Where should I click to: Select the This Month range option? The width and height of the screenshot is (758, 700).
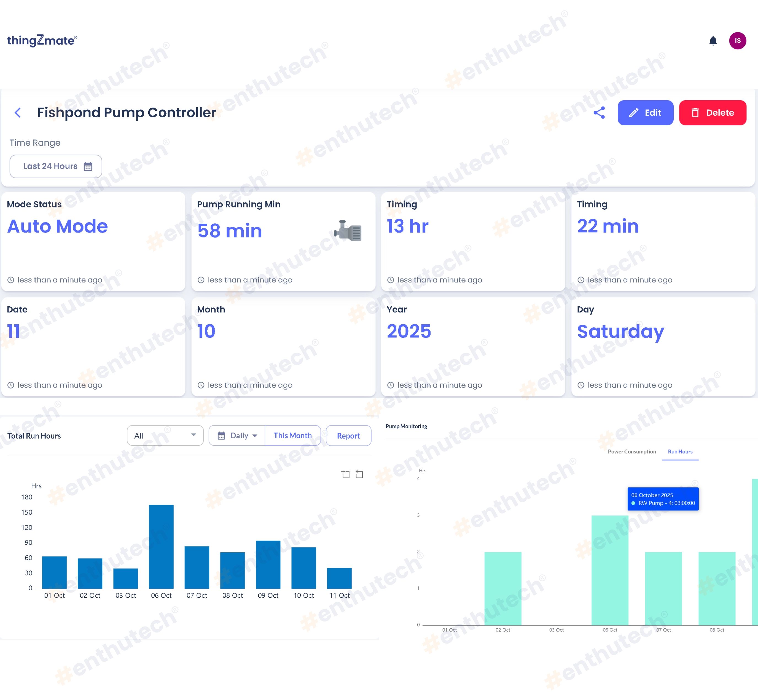293,436
